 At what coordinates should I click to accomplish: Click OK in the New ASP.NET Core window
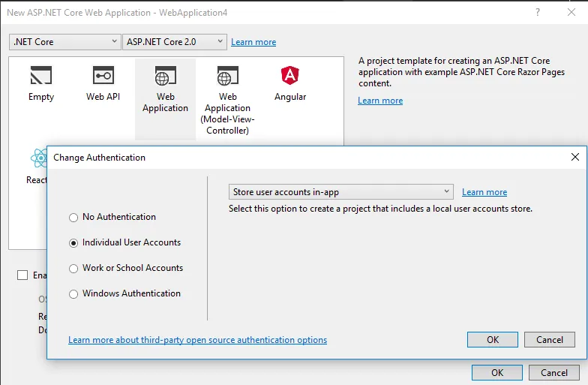(x=496, y=372)
